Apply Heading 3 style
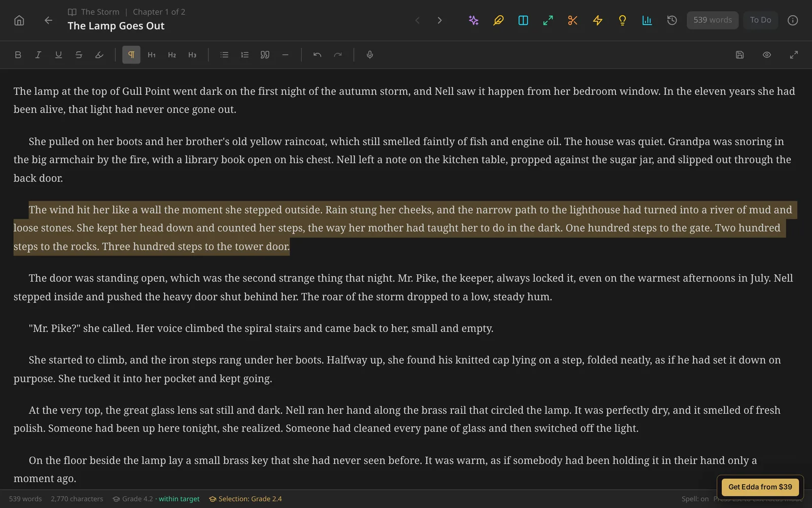This screenshot has height=508, width=812. (192, 55)
